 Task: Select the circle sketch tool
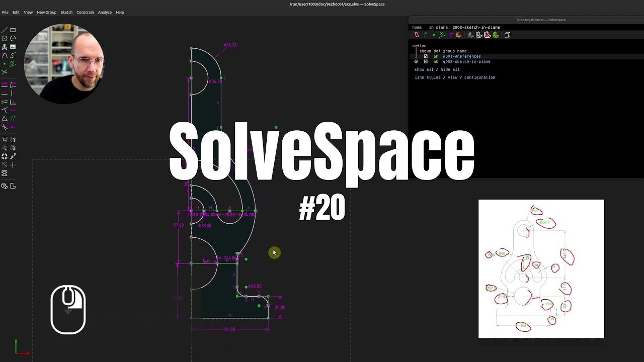coord(5,38)
